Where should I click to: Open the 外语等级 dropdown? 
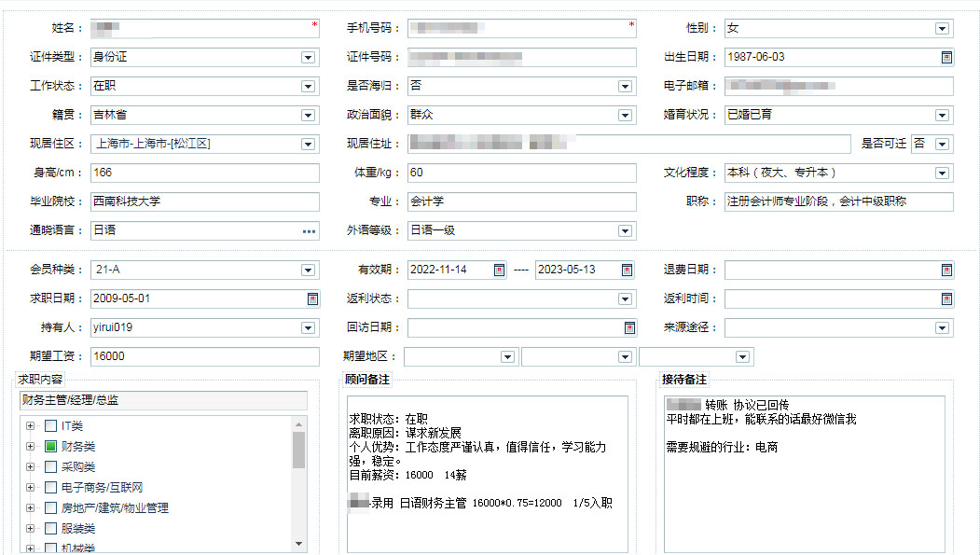(x=625, y=231)
